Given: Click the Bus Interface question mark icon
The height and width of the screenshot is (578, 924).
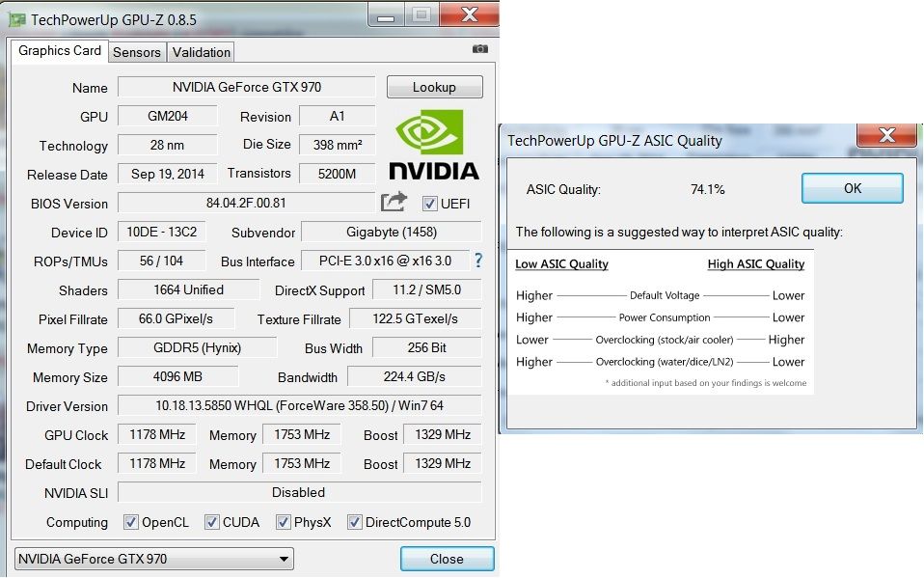Looking at the screenshot, I should pos(478,261).
